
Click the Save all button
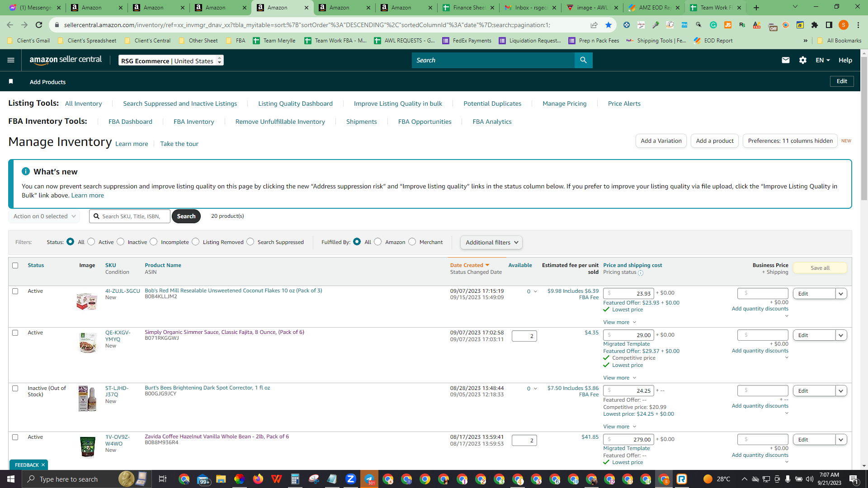(820, 268)
